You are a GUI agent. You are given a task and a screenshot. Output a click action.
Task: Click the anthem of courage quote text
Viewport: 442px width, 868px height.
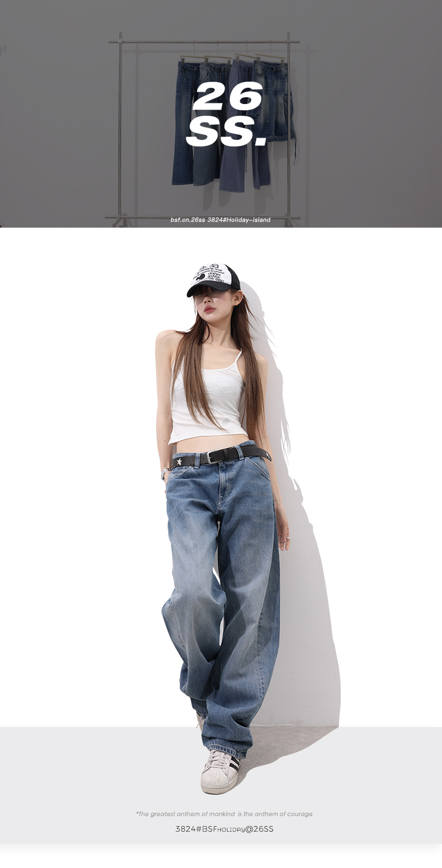coord(224,814)
